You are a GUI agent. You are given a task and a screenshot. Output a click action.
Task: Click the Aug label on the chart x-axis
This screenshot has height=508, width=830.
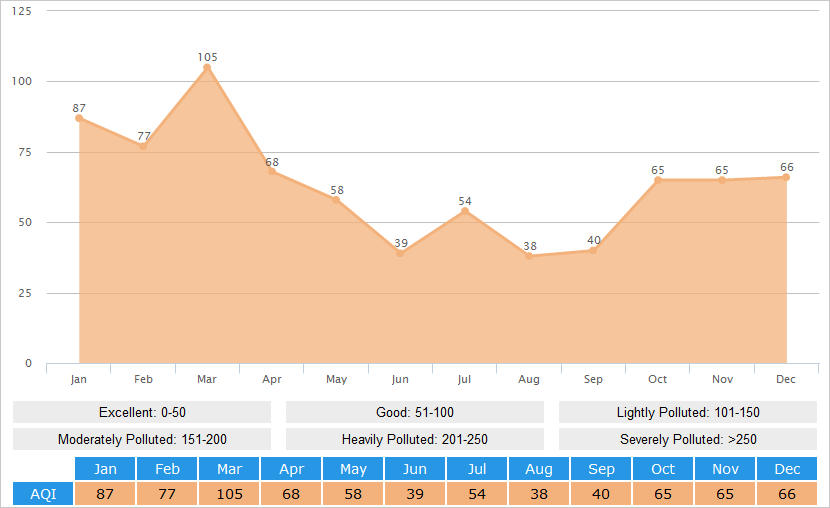pos(529,379)
